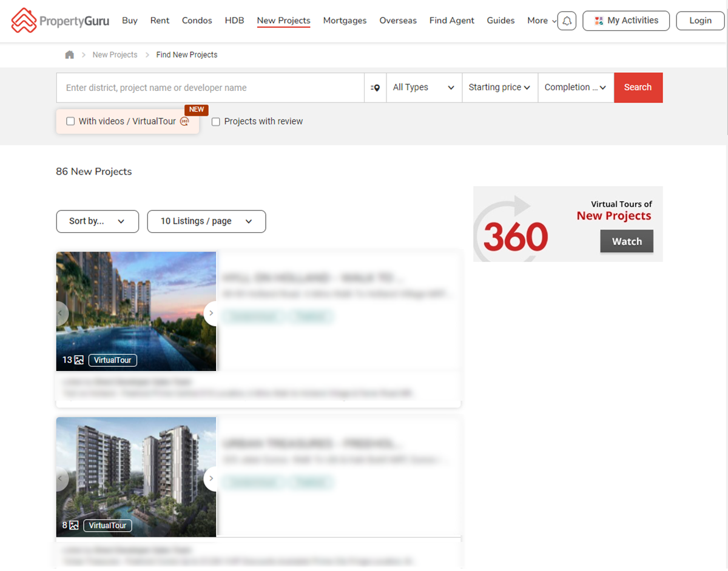Enable With videos / VirtualTour checkbox
The height and width of the screenshot is (571, 728).
70,121
